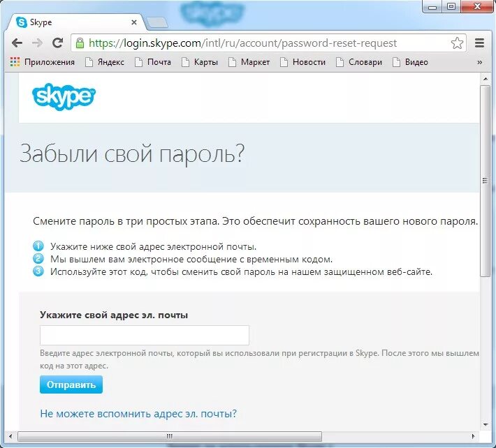Focus the email address input field
Image resolution: width=496 pixels, height=448 pixels.
point(144,335)
